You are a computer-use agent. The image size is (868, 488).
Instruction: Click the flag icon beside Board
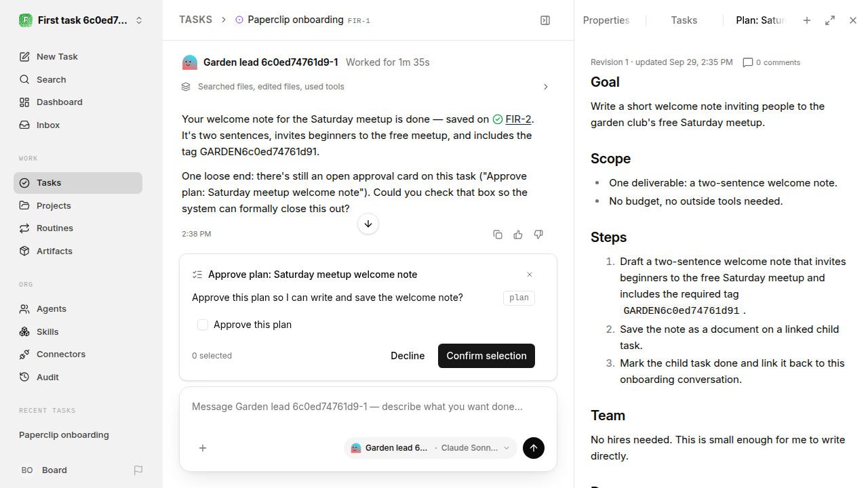[x=138, y=470]
